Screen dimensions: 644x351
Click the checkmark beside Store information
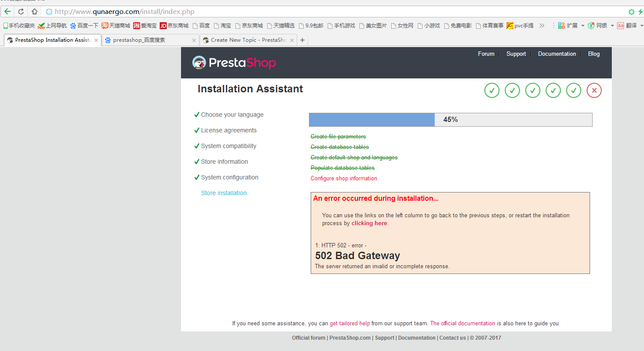click(x=197, y=162)
